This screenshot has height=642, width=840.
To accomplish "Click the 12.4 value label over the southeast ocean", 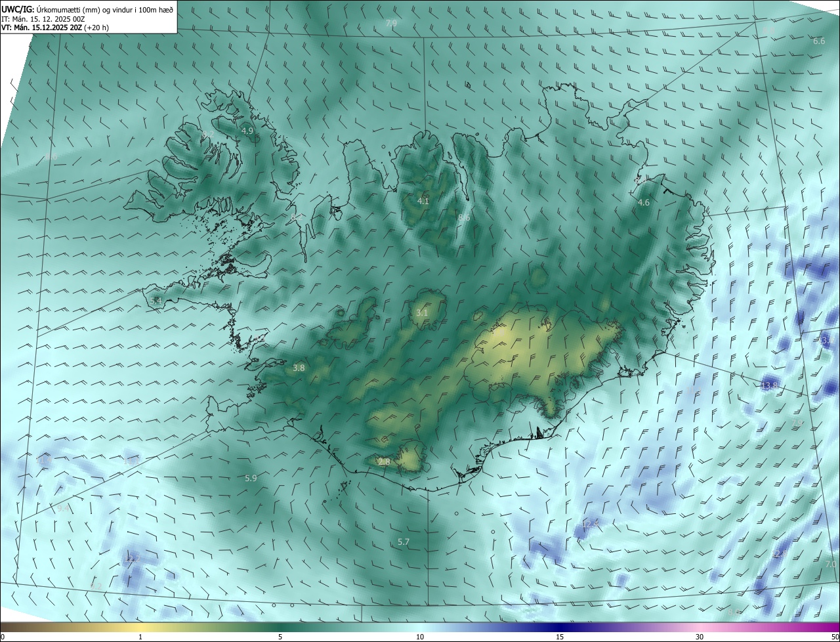I will [591, 524].
